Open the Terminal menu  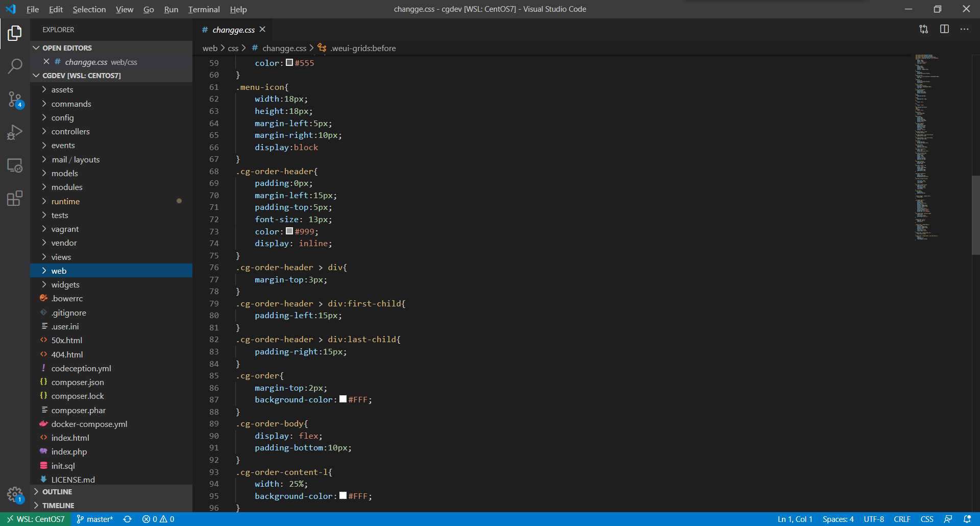[204, 9]
